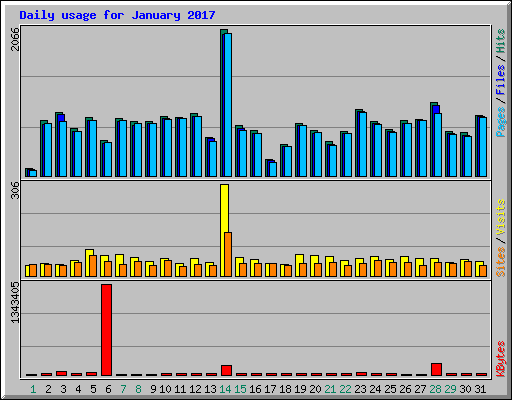Click the 1343405 KBytes axis label
The height and width of the screenshot is (400, 512).
[15, 303]
